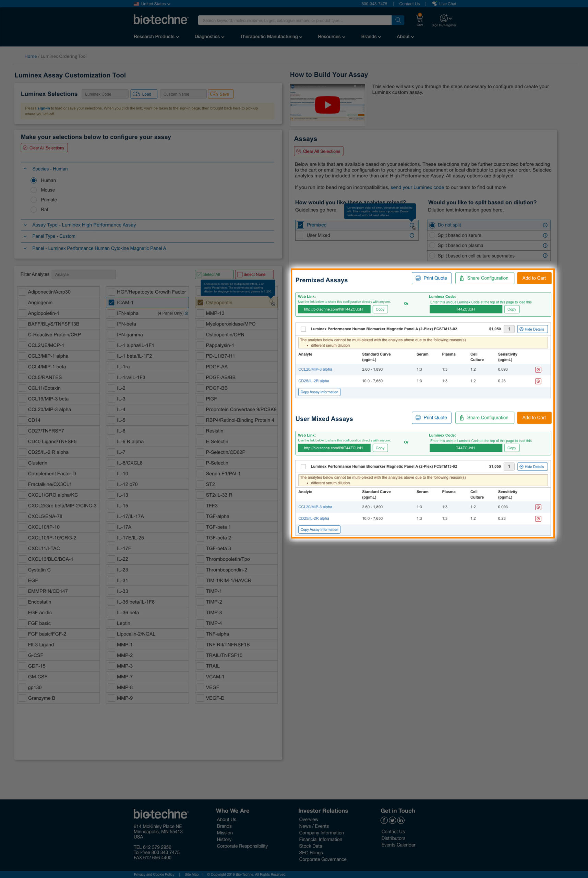Click Hide Details in Premixed Assays panel

pyautogui.click(x=532, y=329)
